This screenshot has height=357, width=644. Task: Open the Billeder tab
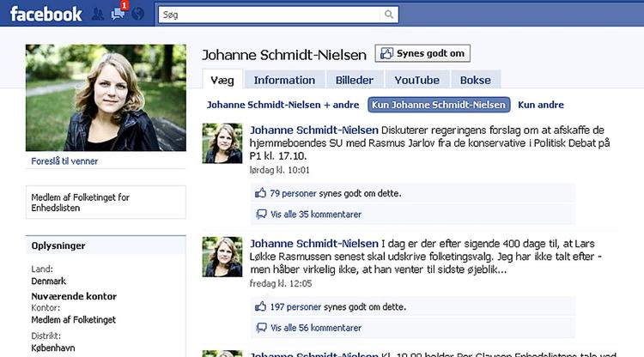(x=355, y=80)
